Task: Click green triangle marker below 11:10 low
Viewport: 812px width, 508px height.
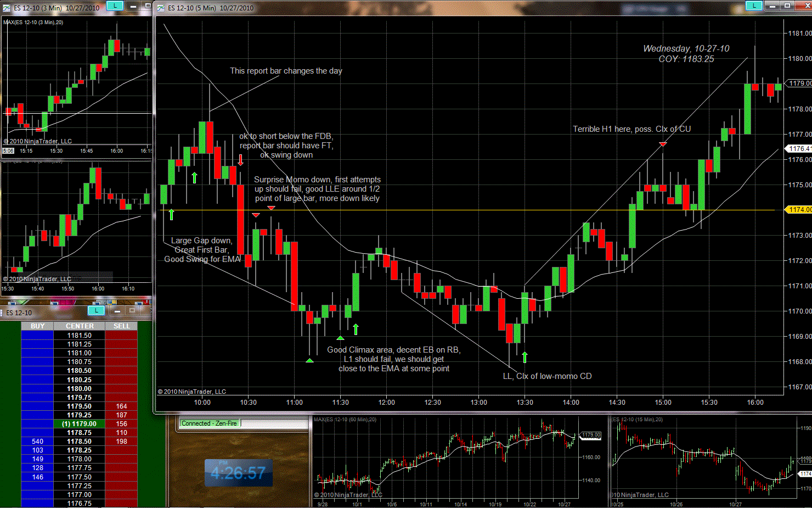Action: (309, 360)
